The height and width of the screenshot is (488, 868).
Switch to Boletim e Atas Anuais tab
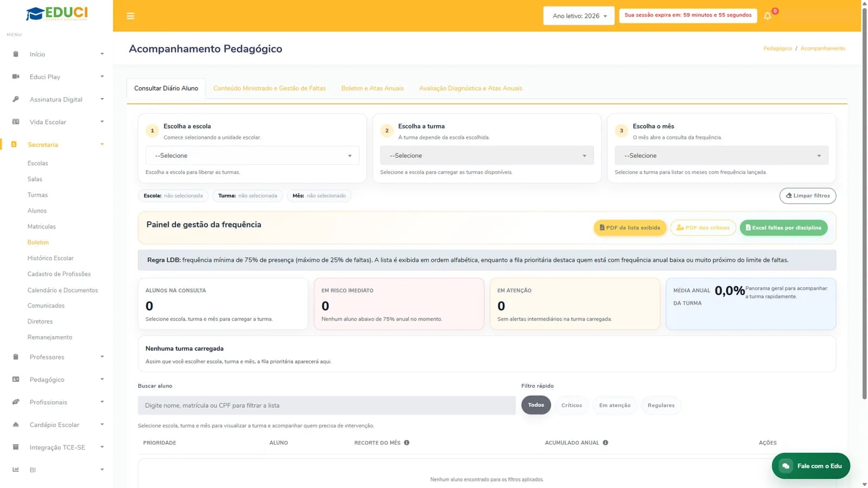pyautogui.click(x=373, y=88)
